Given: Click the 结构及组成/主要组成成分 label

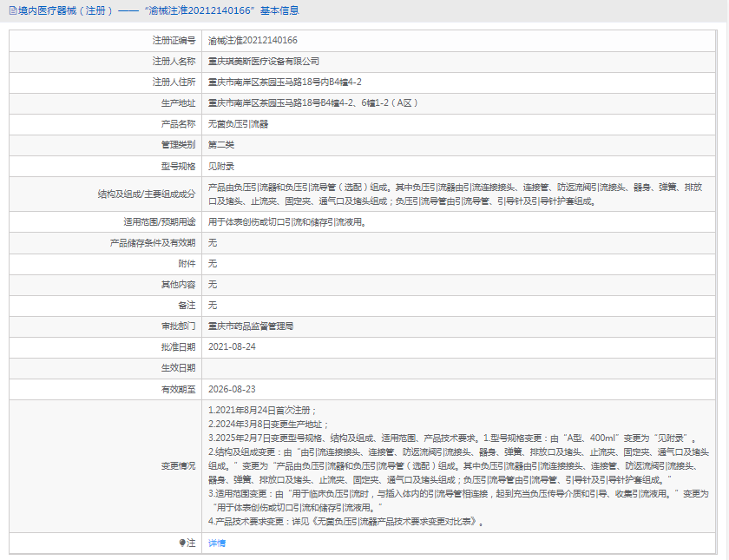Looking at the screenshot, I should tap(147, 194).
